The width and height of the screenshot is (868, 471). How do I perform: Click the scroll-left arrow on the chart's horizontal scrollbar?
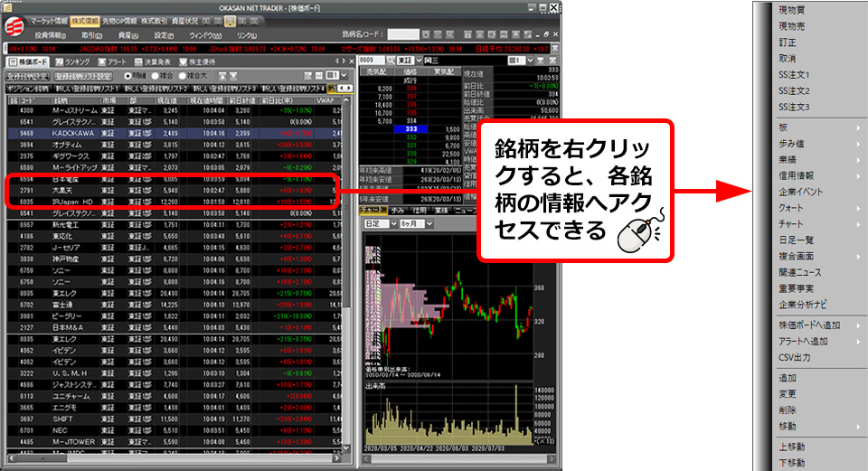366,459
